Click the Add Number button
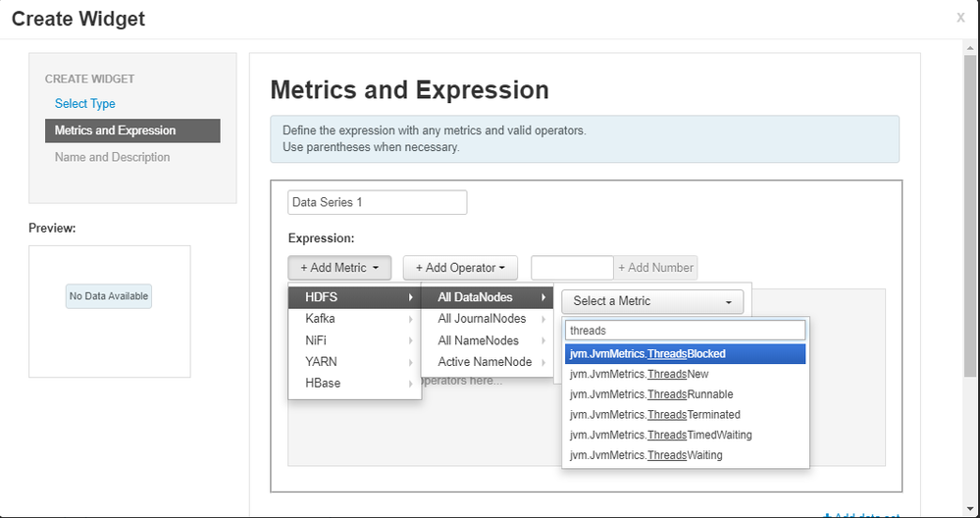The height and width of the screenshot is (518, 980). coord(655,268)
